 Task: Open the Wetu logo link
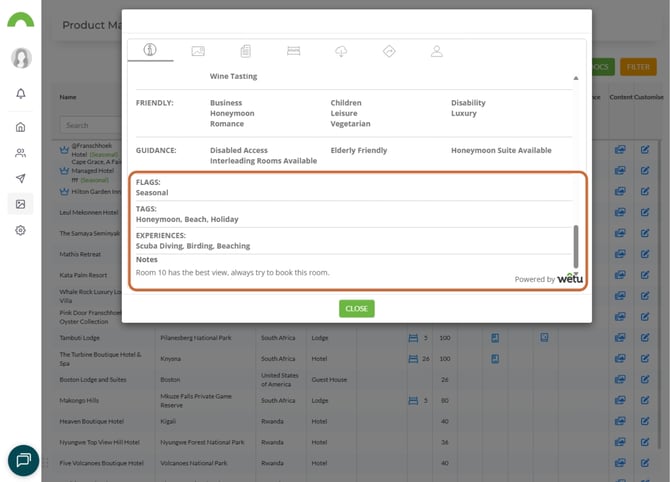coord(569,278)
